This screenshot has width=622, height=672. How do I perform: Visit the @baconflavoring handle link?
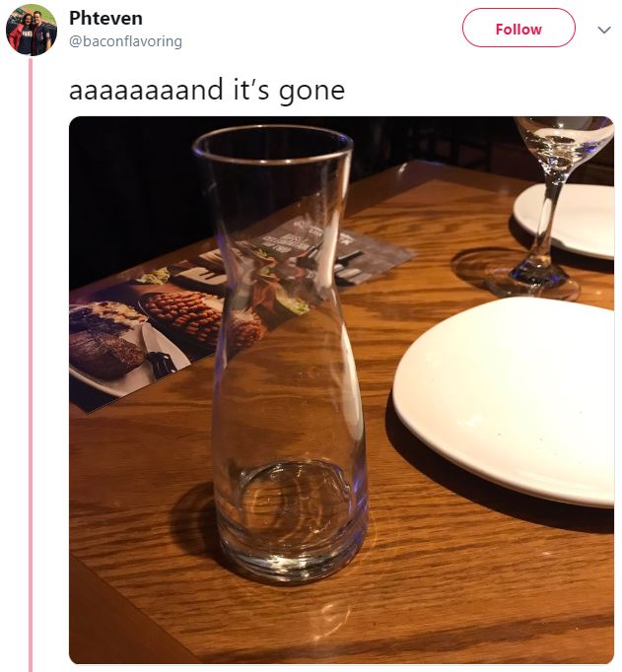click(125, 41)
